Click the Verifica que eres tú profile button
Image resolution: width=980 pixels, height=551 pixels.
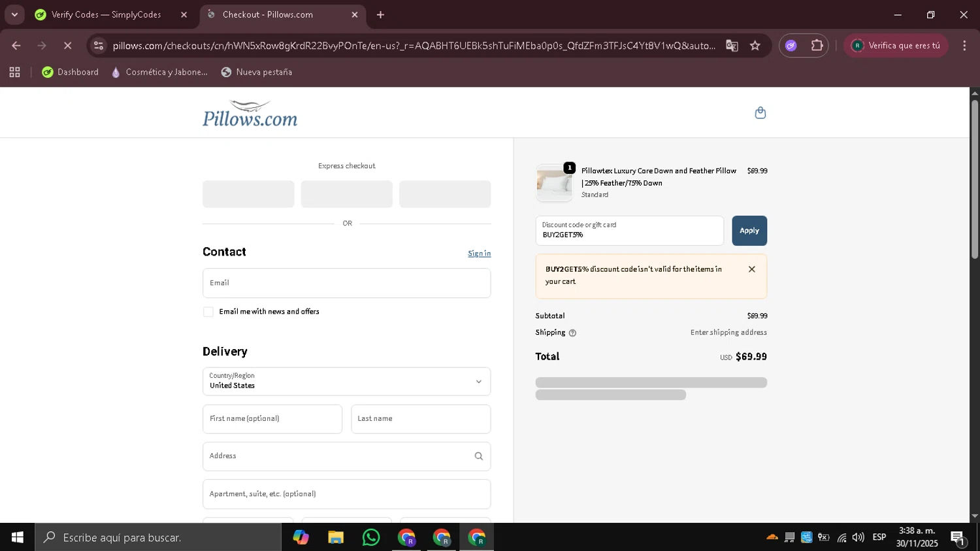pos(896,46)
